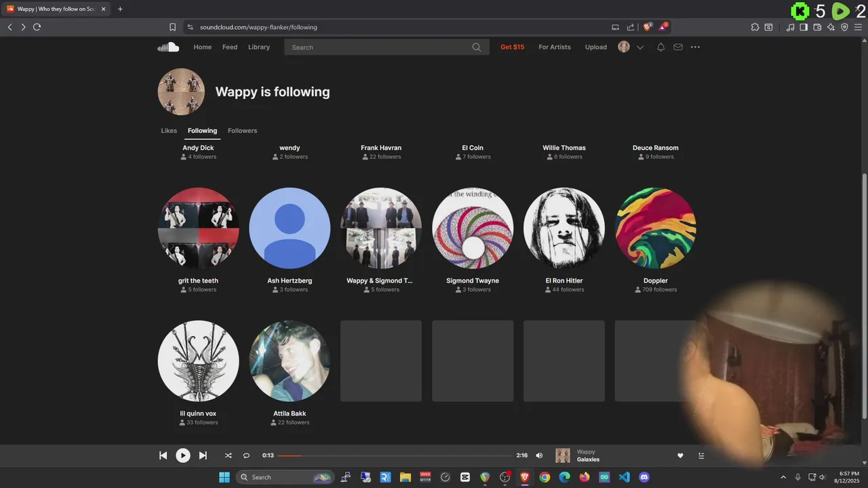Open the Brave VPN shield icon

point(844,27)
